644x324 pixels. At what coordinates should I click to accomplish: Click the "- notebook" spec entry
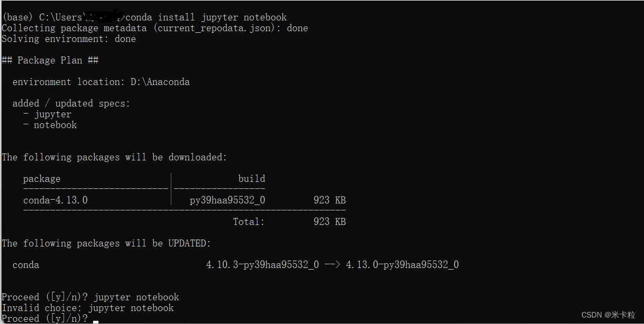click(x=50, y=125)
